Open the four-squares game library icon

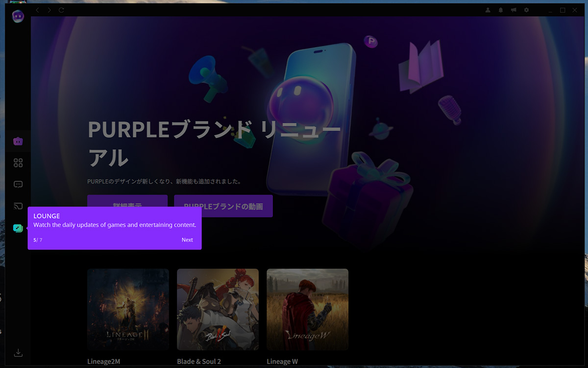tap(18, 163)
